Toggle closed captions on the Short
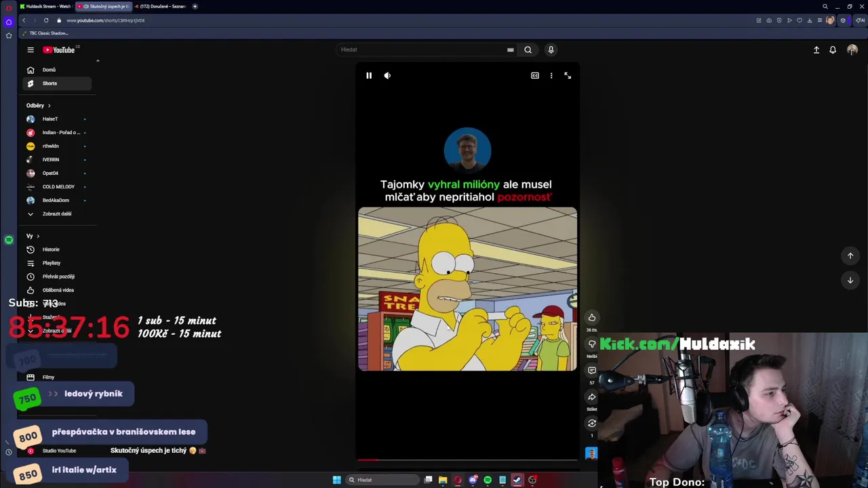Viewport: 868px width, 488px height. (x=535, y=75)
